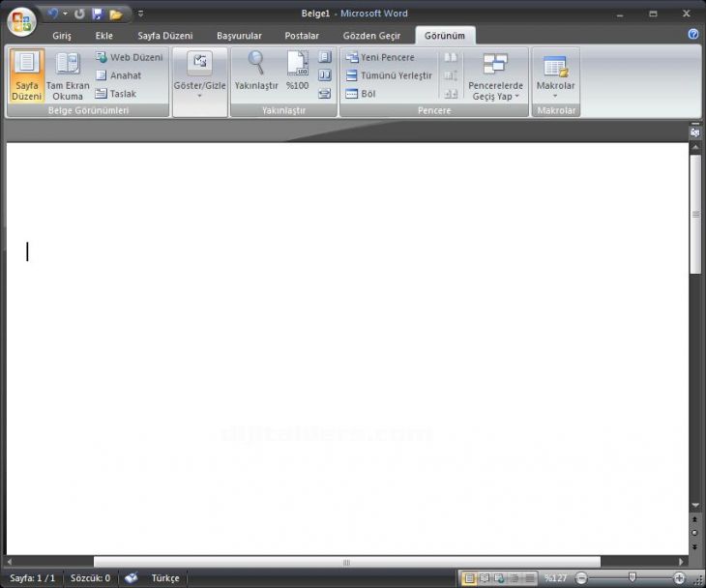Screen dimensions: 706x588
Task: Select Web Düzeni view
Action: pos(130,57)
